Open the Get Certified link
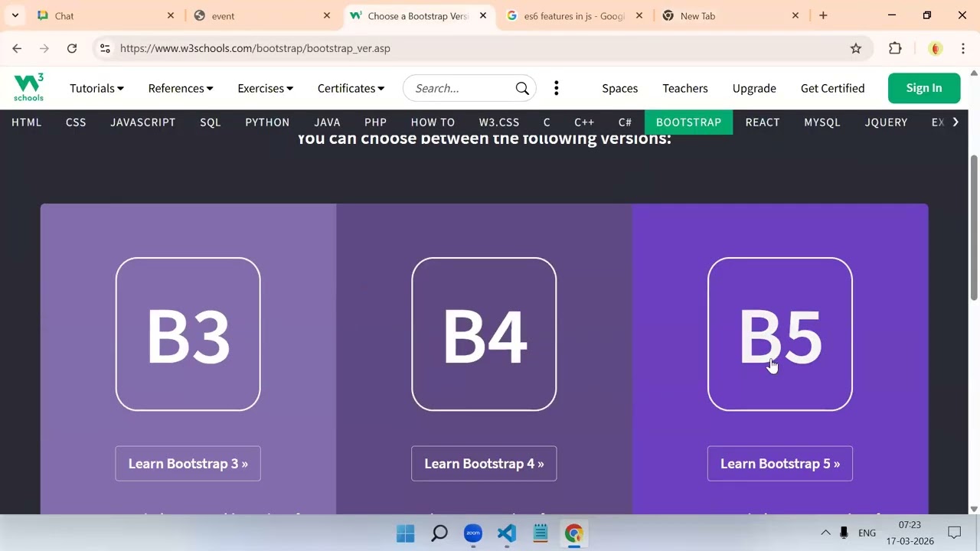The image size is (980, 551). click(832, 88)
